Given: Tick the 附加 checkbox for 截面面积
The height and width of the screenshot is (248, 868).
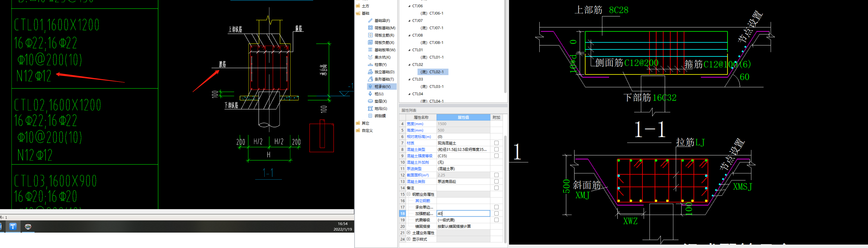Looking at the screenshot, I should (x=496, y=175).
